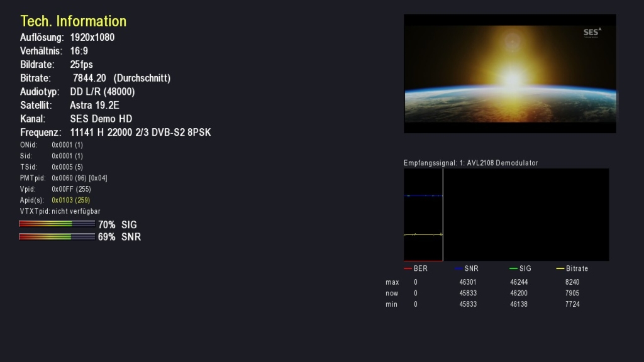Click the red BER legend entry

pos(416,268)
